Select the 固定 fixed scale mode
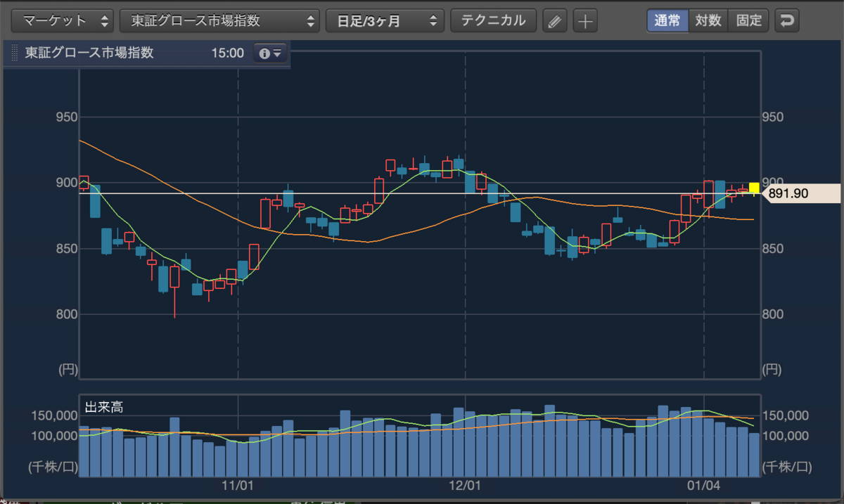Image resolution: width=844 pixels, height=504 pixels. click(749, 20)
